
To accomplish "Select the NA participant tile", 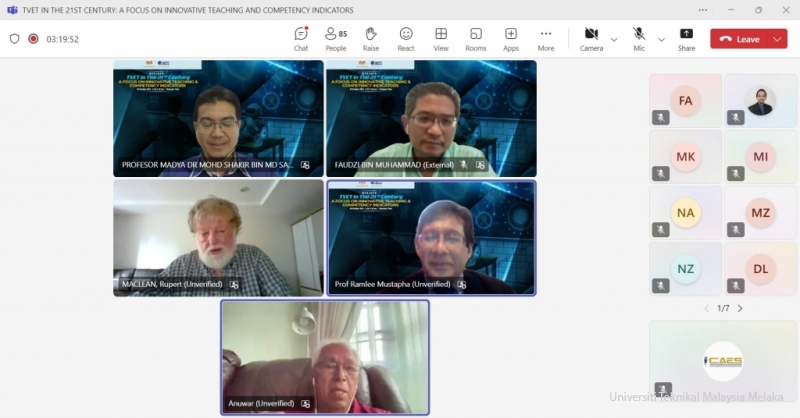I will click(685, 213).
